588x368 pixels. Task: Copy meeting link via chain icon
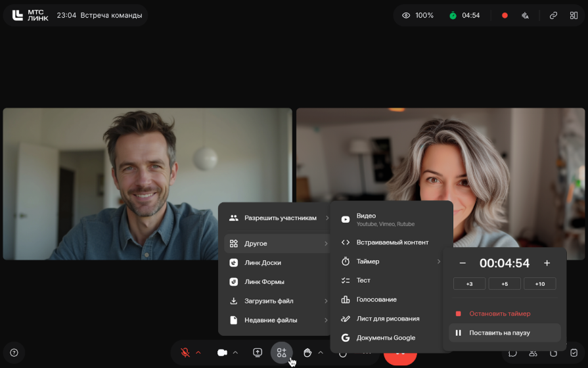coord(553,15)
